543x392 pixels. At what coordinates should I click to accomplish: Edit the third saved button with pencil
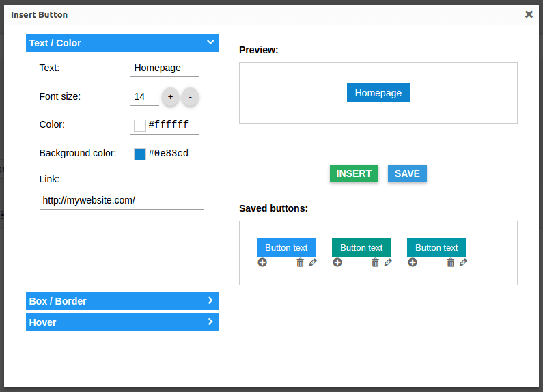click(463, 262)
